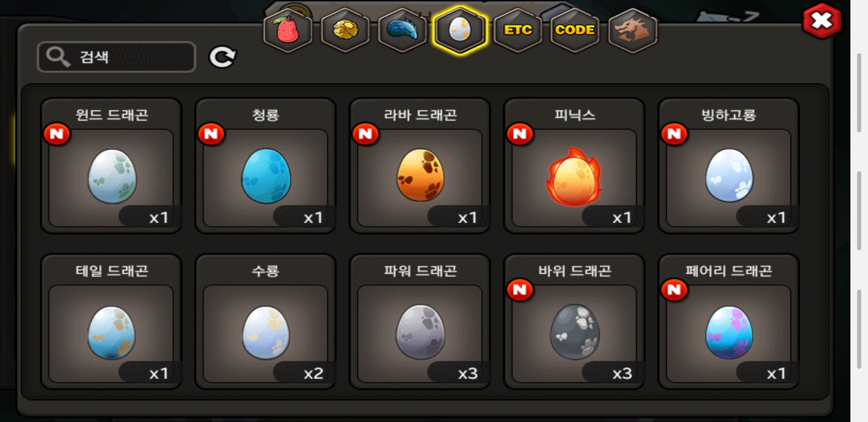Select the 바위 드래곤 rock egg
This screenshot has height=422, width=868.
click(x=575, y=322)
